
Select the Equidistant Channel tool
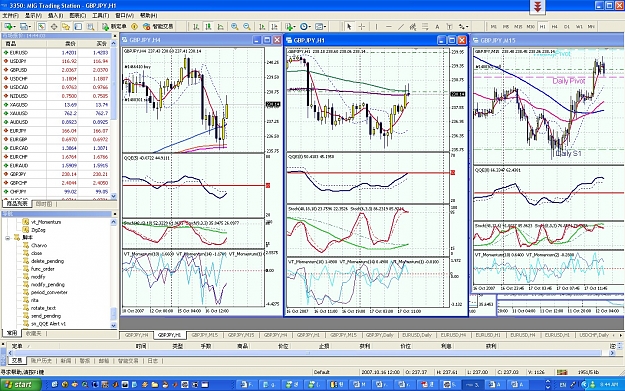pos(413,26)
